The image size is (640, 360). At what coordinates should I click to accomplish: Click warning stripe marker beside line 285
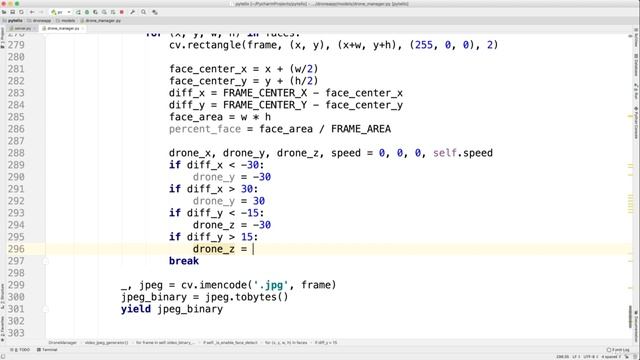coord(630,117)
